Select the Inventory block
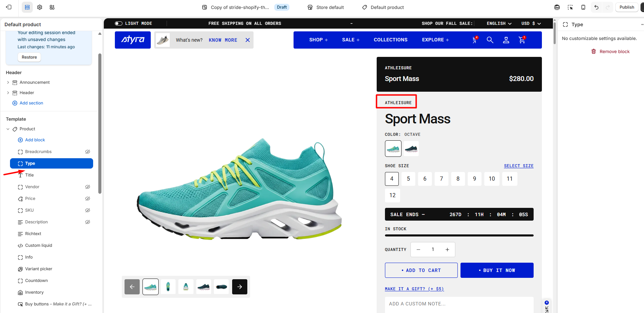Screen dimensions: 644x313 tap(51, 292)
